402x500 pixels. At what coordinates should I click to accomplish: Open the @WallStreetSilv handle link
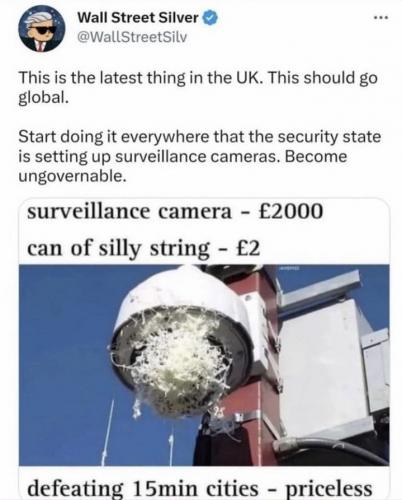[x=132, y=37]
